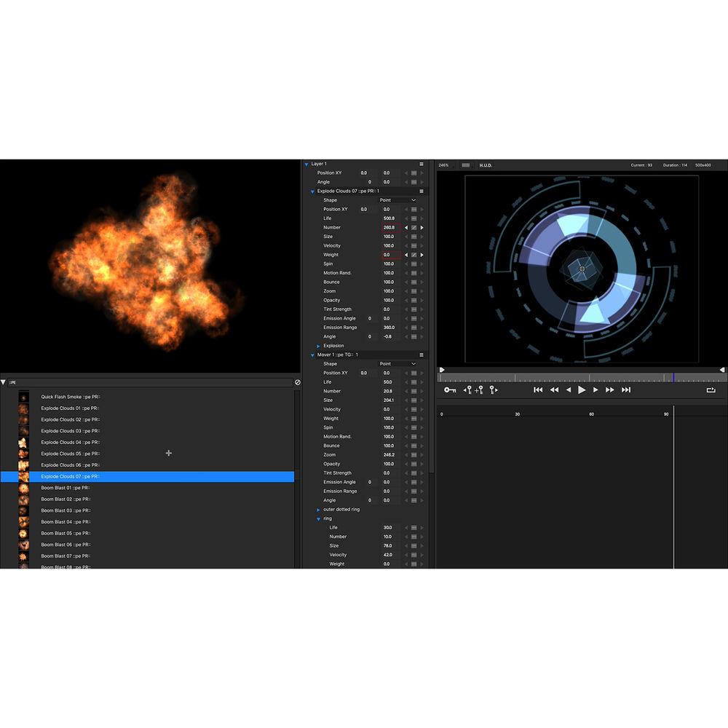This screenshot has height=728, width=728.
Task: Click the graph icon next to Life parameter
Action: pos(414,218)
